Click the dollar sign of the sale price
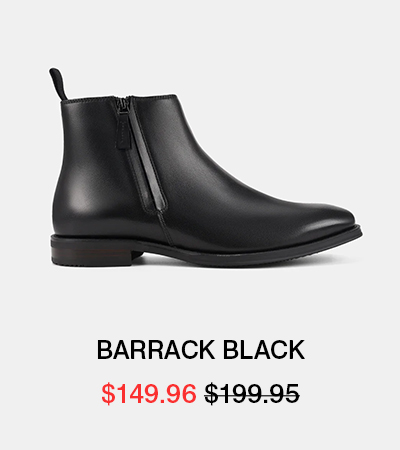This screenshot has height=450, width=400. coord(108,394)
